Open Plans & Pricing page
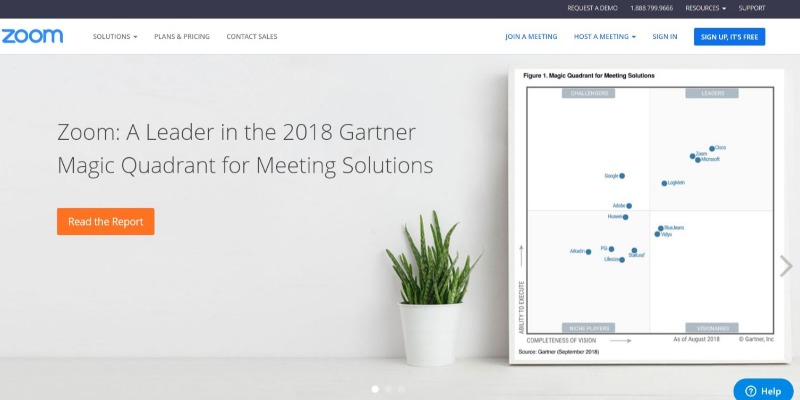Image resolution: width=800 pixels, height=400 pixels. click(x=182, y=37)
